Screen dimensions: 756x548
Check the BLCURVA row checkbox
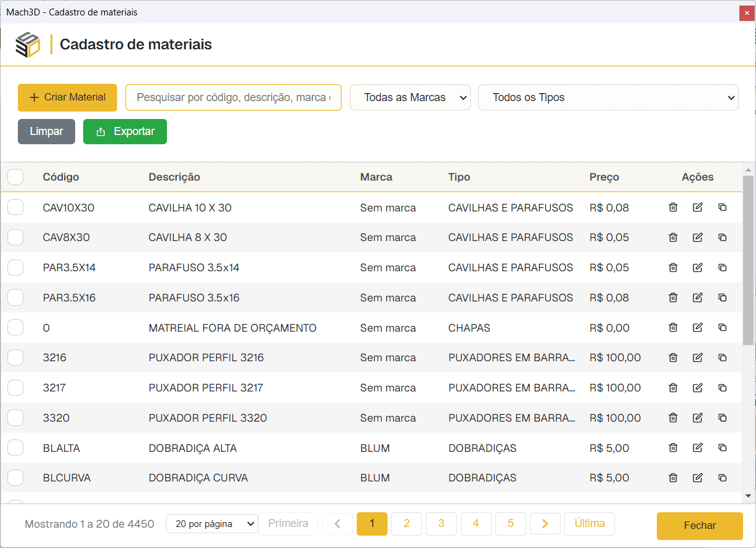pos(15,478)
